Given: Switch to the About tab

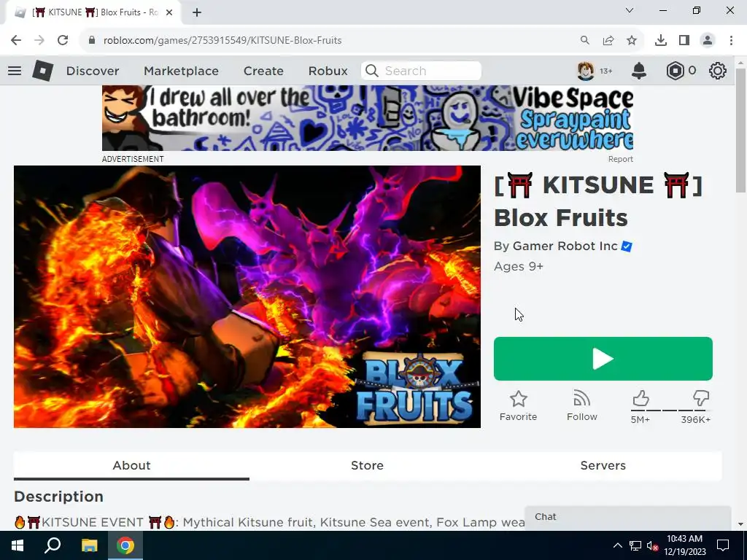Looking at the screenshot, I should (131, 465).
